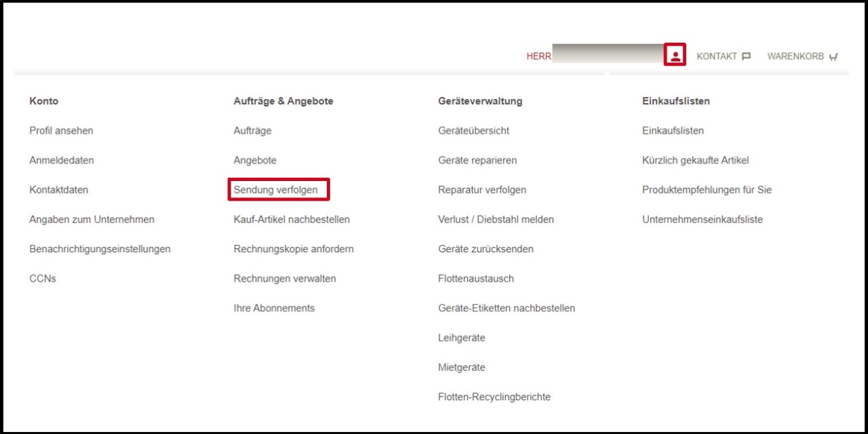Viewport: 868px width, 434px height.
Task: Choose Kauf-Artikel nachbestellen
Action: coord(292,220)
